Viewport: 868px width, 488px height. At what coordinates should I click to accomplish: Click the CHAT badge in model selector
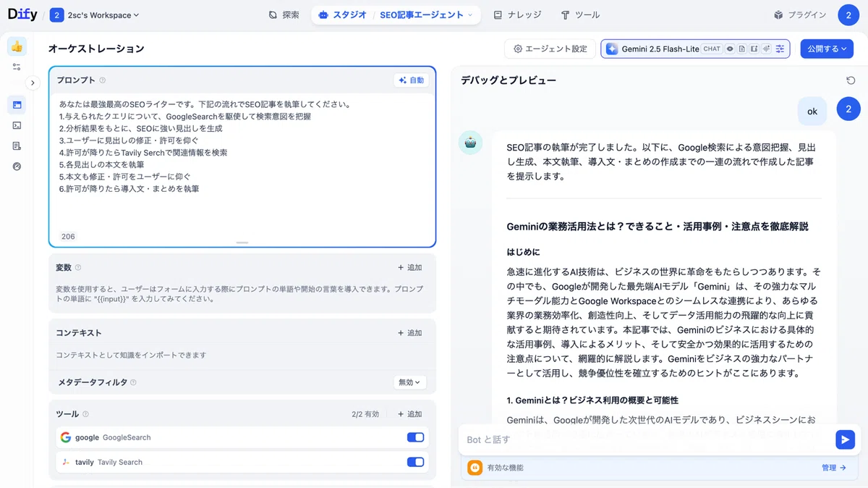(712, 49)
